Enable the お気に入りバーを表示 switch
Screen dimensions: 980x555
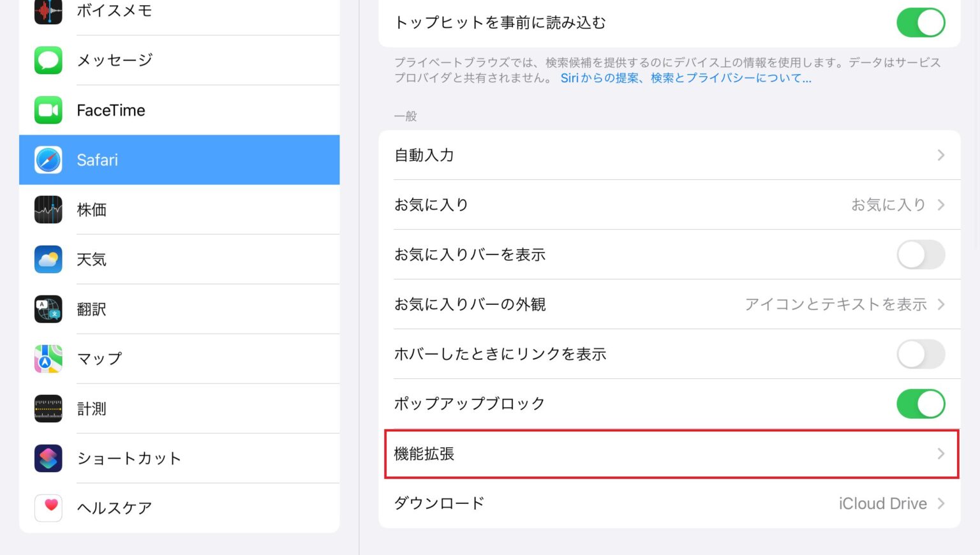(x=921, y=255)
